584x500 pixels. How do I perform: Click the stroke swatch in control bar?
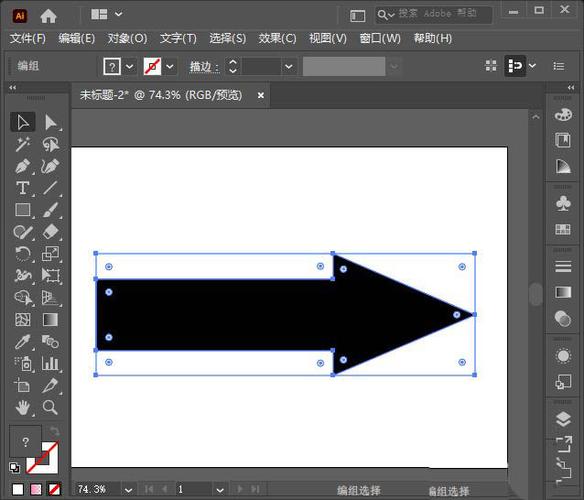click(152, 67)
